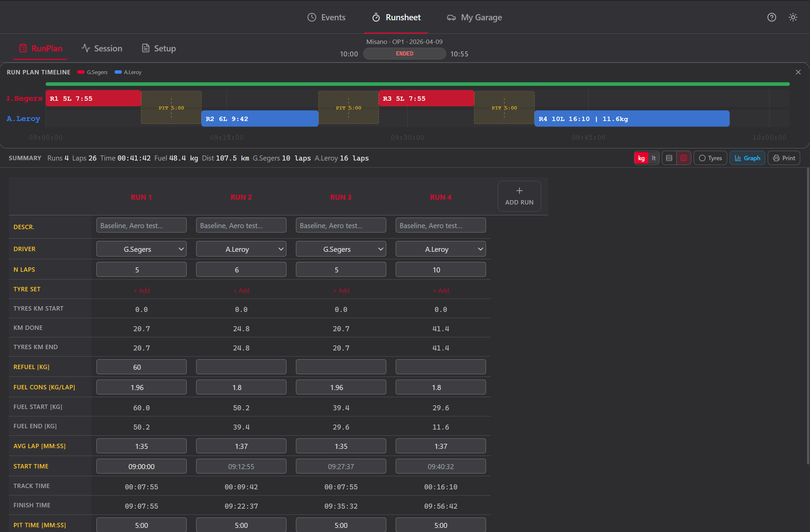810x532 pixels.
Task: Switch summary table to rows layout
Action: point(669,158)
